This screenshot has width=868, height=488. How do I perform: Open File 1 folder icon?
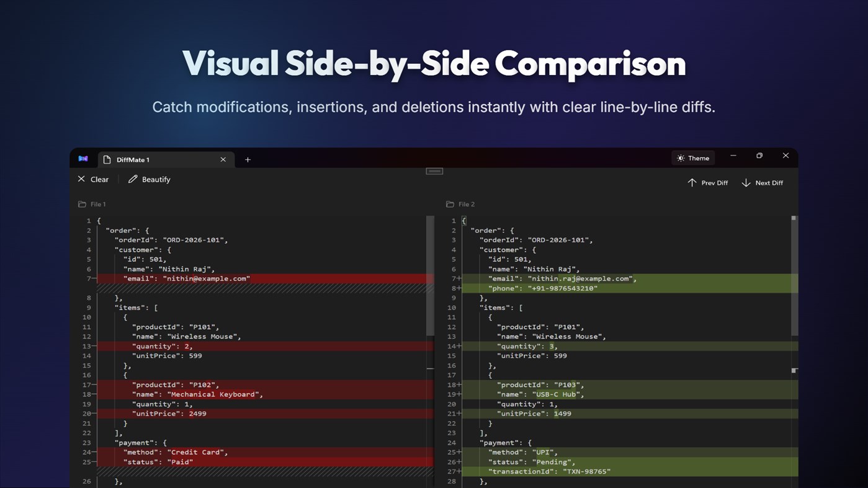coord(82,204)
